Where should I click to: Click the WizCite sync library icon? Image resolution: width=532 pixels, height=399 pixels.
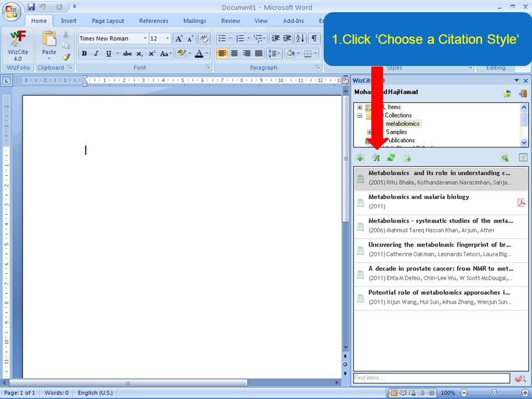pos(507,94)
